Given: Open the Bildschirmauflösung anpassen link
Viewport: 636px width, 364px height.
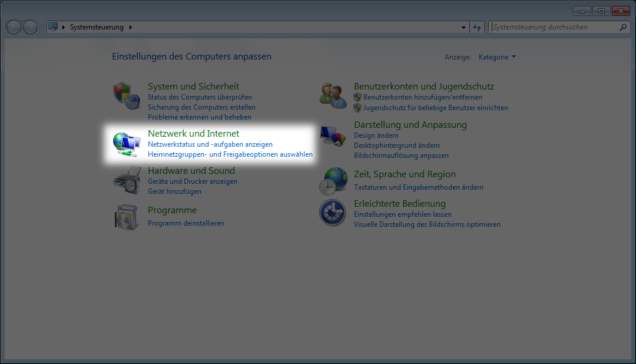Looking at the screenshot, I should coord(401,155).
